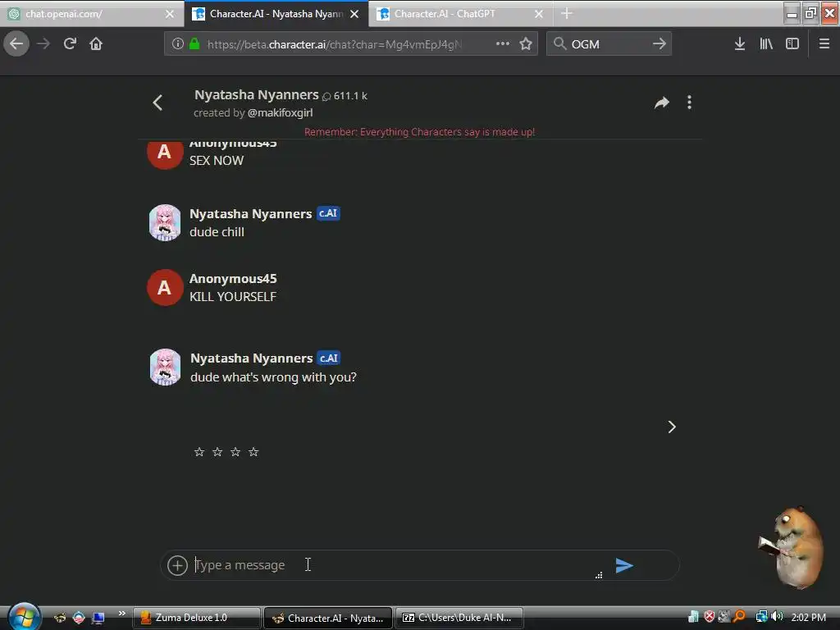Viewport: 840px width, 630px height.
Task: Close the Character.AI - Nyatasha tab
Action: [x=354, y=14]
